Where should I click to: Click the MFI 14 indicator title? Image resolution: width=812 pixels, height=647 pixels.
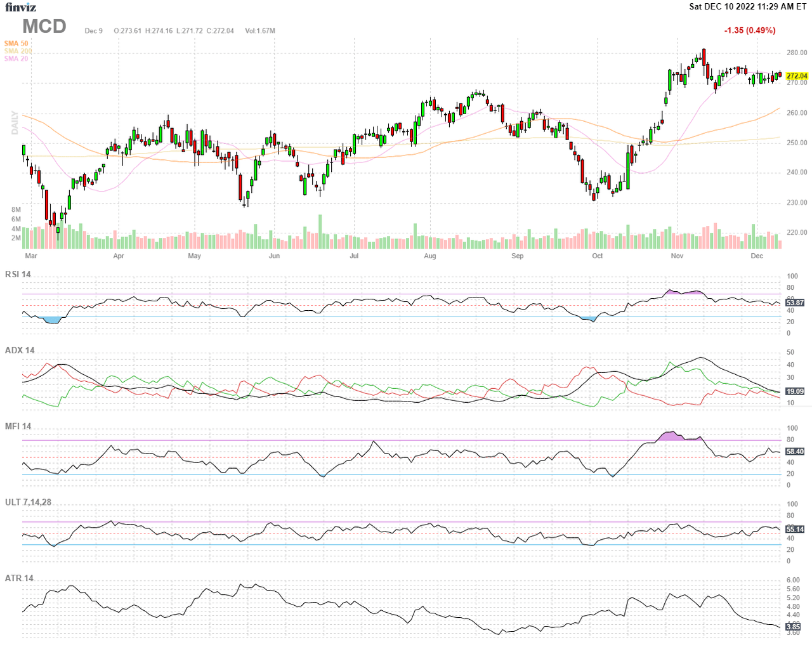18,426
